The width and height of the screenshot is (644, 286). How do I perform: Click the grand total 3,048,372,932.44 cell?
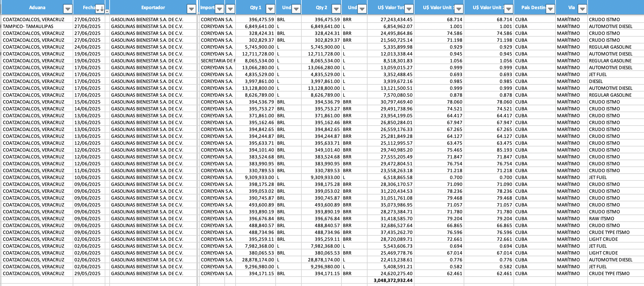coord(393,280)
